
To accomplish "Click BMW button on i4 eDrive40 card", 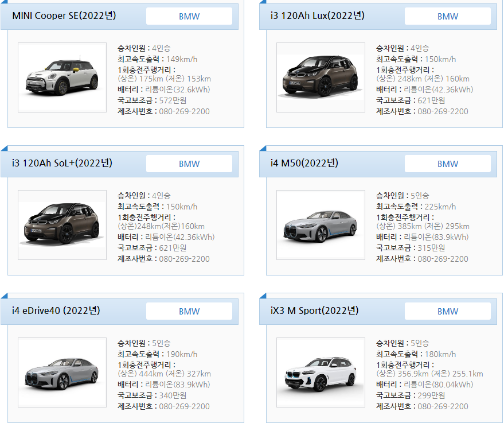I will coord(189,311).
